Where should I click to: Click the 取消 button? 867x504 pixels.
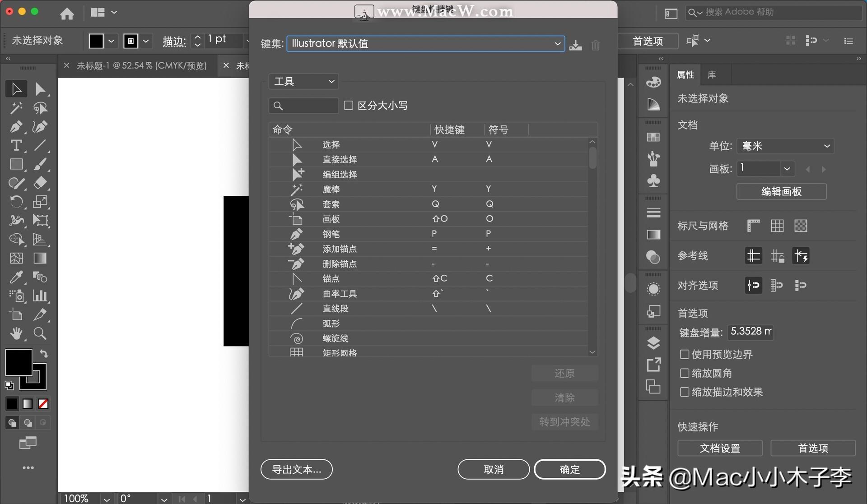(493, 469)
